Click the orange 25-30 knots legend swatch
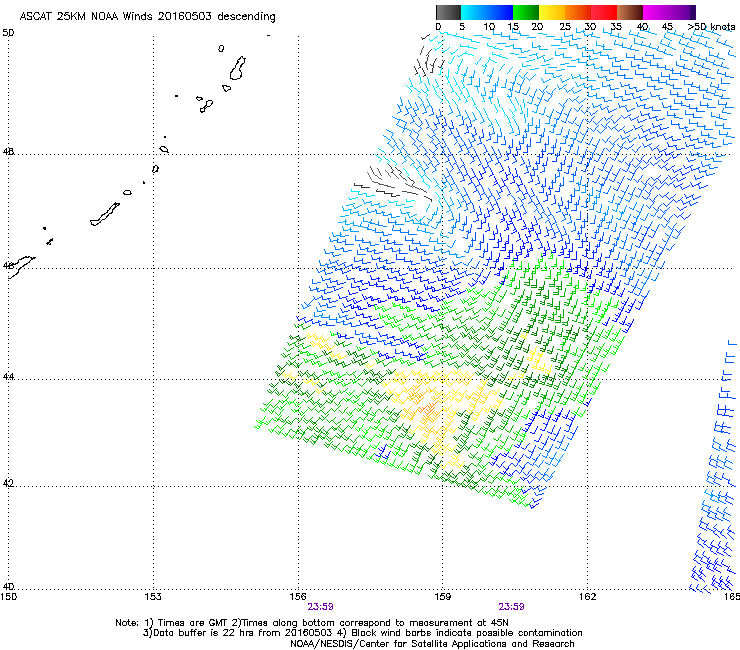The height and width of the screenshot is (650, 740). [x=578, y=12]
